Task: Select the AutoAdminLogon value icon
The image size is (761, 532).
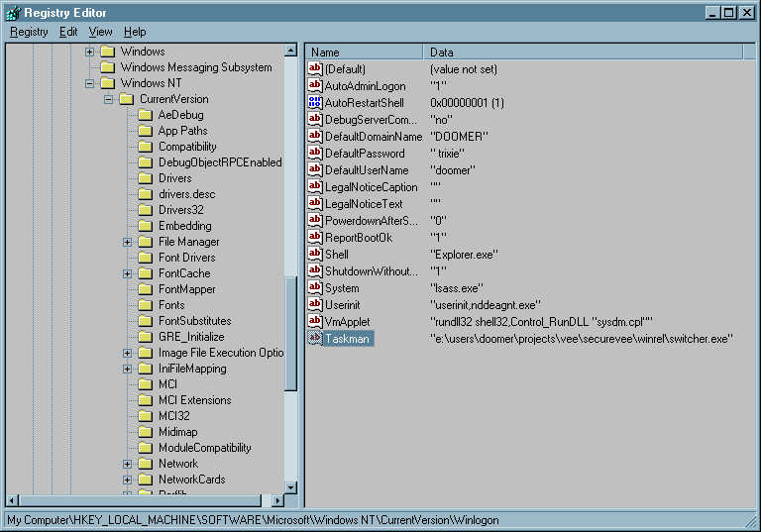Action: (x=316, y=86)
